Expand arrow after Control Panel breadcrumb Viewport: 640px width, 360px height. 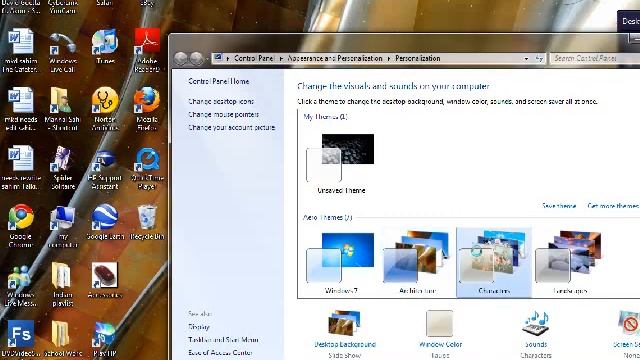coord(281,59)
